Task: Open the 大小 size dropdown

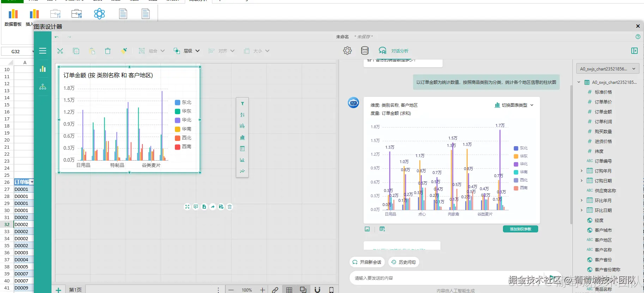Action: pos(257,51)
